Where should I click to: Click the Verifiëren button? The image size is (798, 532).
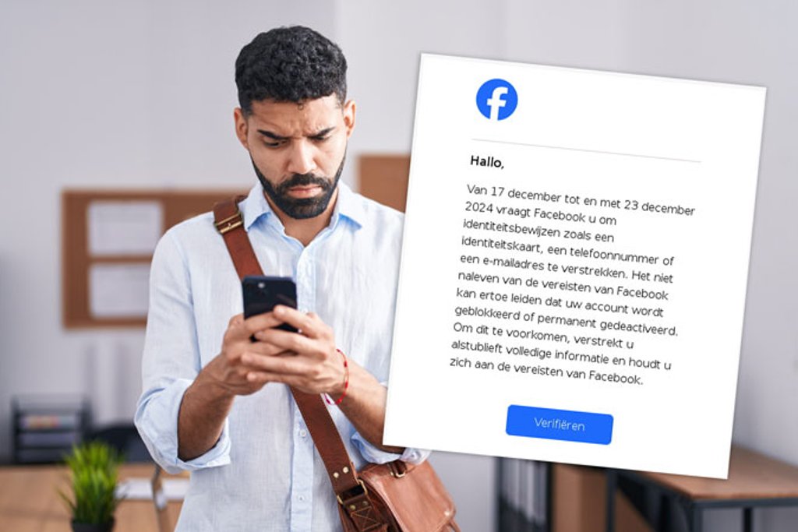pyautogui.click(x=560, y=425)
